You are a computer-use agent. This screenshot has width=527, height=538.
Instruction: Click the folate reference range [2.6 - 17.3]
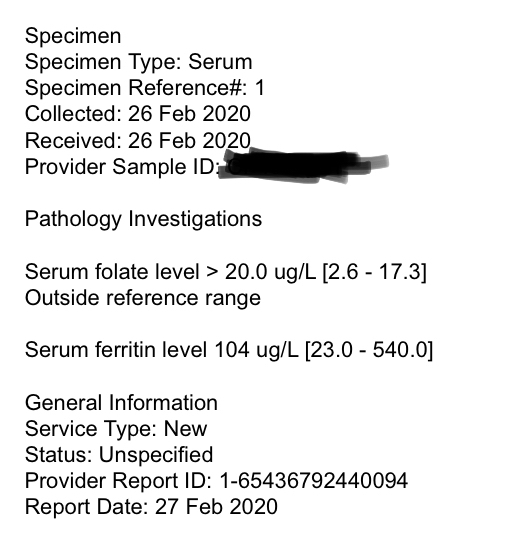[374, 272]
